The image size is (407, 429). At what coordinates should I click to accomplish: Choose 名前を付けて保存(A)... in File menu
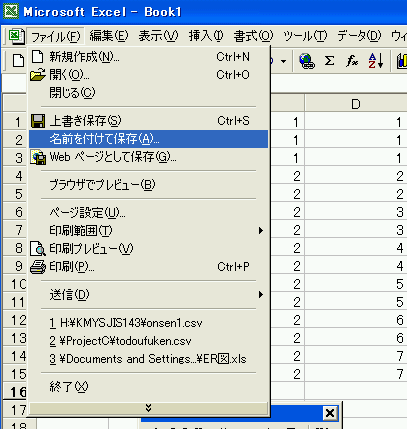pyautogui.click(x=148, y=139)
